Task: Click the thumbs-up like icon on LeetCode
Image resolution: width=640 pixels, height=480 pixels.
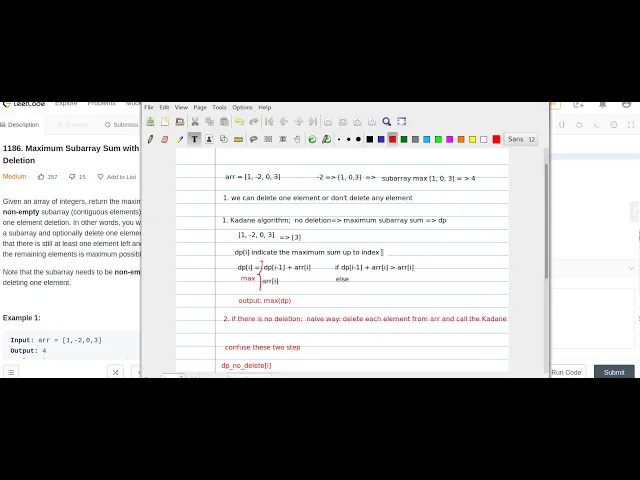Action: click(x=41, y=177)
